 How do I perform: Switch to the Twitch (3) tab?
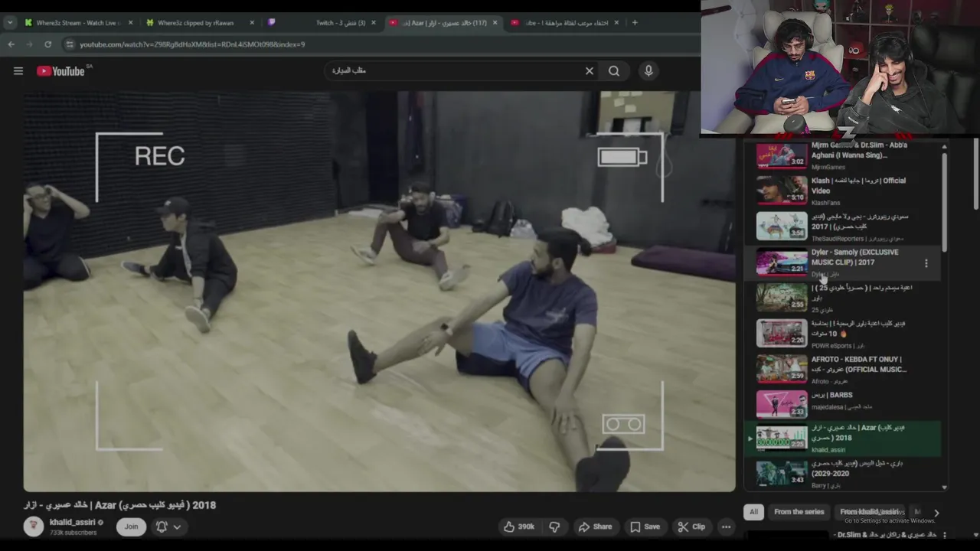[340, 23]
